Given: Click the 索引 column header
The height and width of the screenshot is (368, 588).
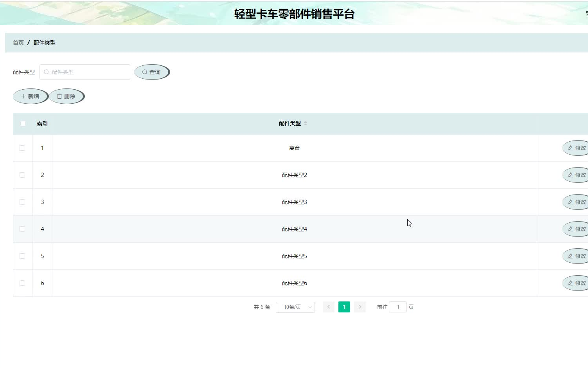Looking at the screenshot, I should click(x=42, y=124).
